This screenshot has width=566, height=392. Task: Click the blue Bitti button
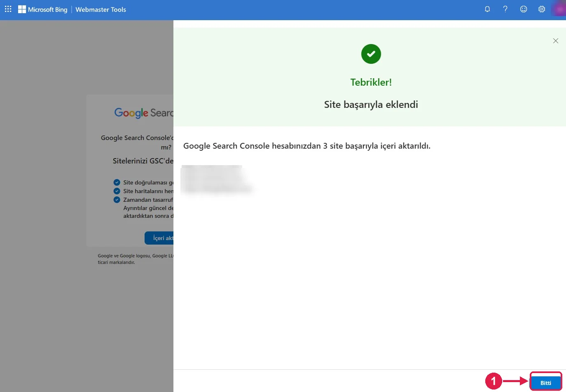(546, 383)
